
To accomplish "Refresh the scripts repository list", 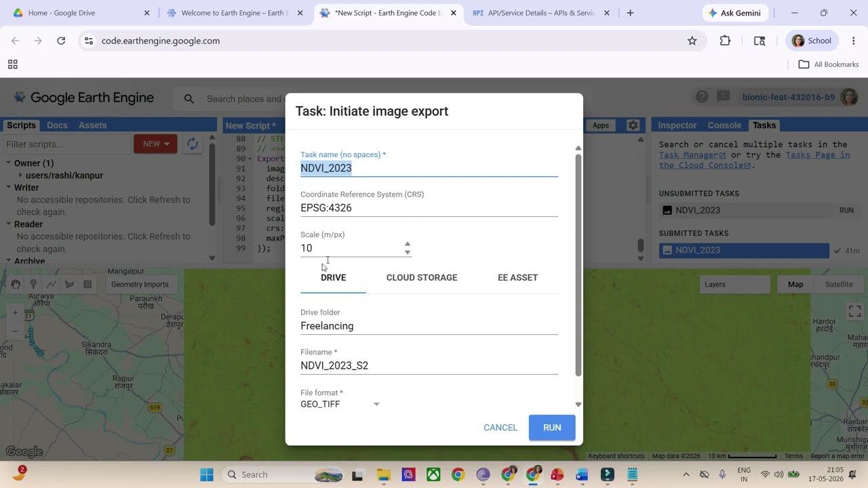I will [x=193, y=144].
